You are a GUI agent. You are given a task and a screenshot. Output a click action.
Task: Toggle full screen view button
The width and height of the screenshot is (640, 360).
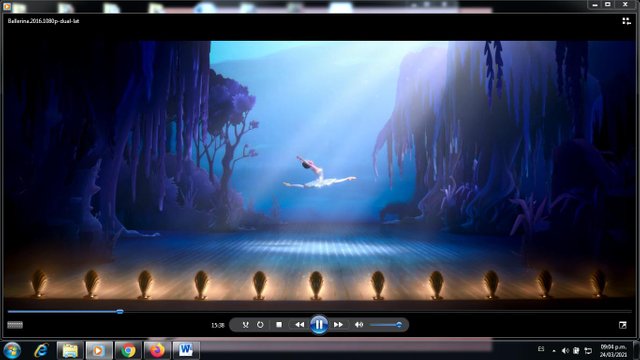tap(623, 325)
